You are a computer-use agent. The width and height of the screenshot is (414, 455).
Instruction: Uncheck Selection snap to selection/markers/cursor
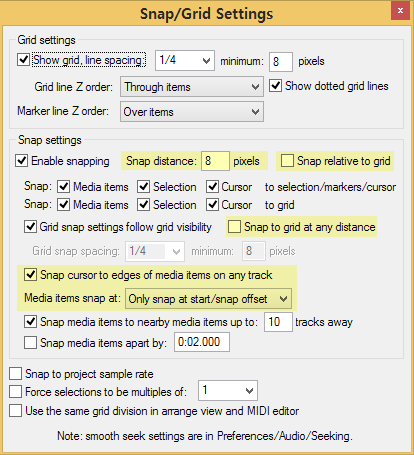pyautogui.click(x=143, y=187)
